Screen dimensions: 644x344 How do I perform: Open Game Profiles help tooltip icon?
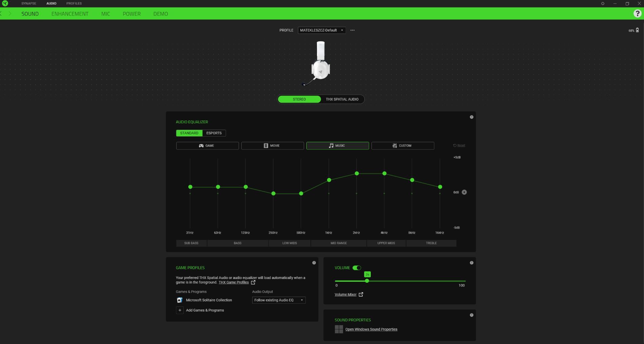coord(314,263)
